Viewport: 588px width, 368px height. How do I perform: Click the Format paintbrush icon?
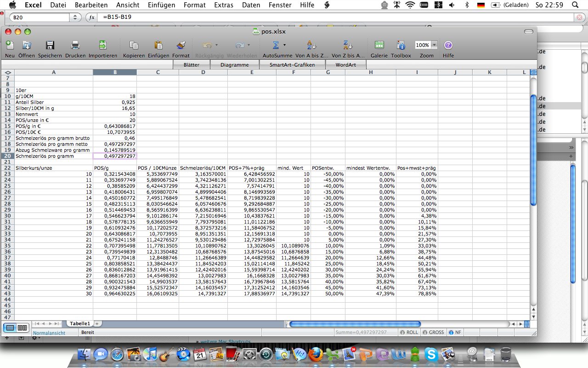(x=181, y=46)
